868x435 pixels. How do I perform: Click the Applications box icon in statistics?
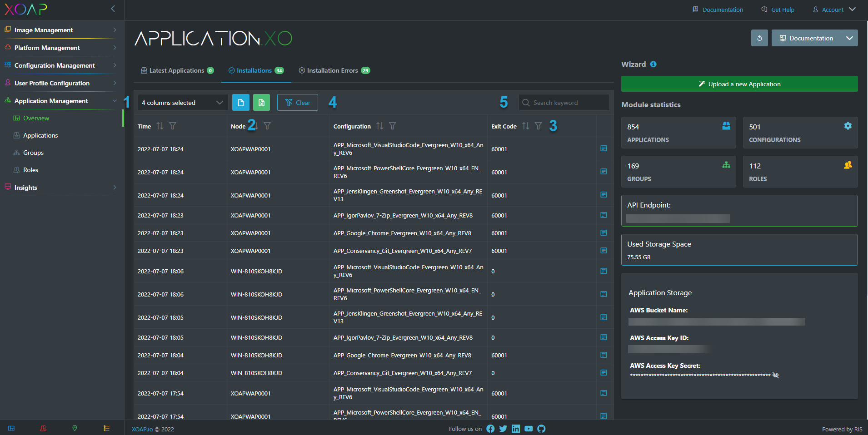[726, 126]
